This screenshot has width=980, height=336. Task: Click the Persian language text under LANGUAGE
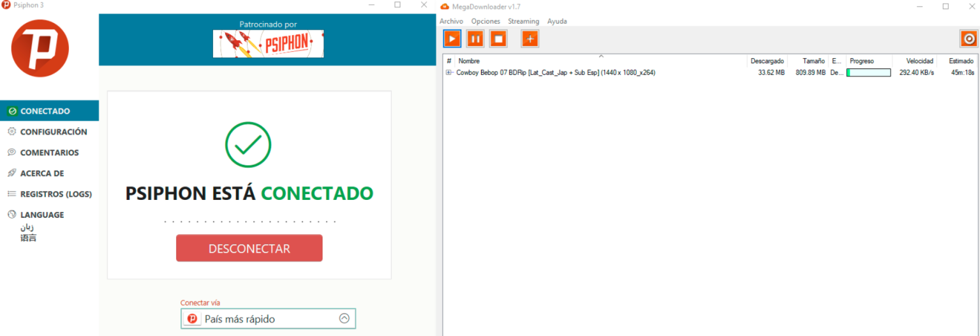[x=27, y=227]
